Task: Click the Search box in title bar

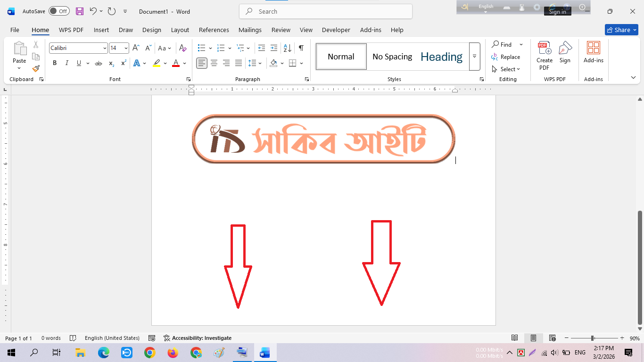Action: pyautogui.click(x=325, y=11)
